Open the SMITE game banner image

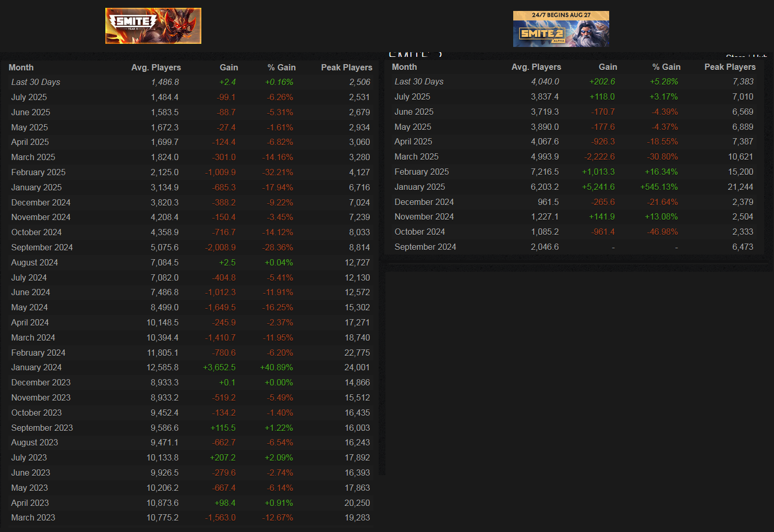click(153, 26)
